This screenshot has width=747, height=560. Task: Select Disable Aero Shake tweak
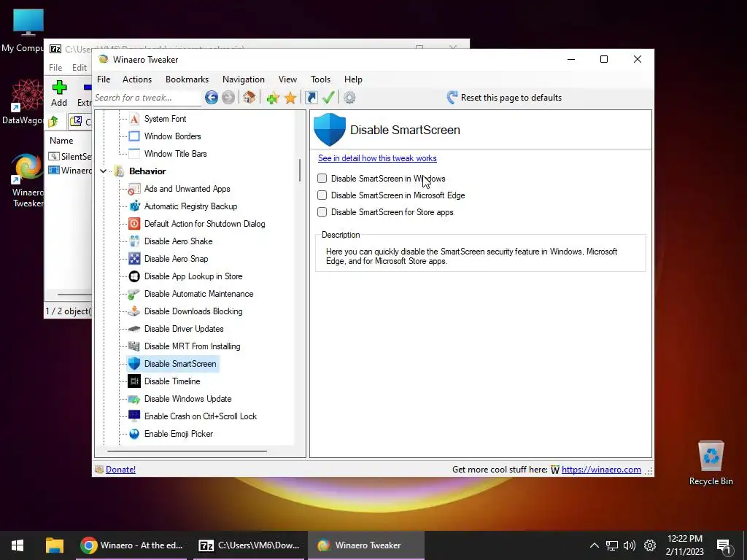(x=178, y=241)
